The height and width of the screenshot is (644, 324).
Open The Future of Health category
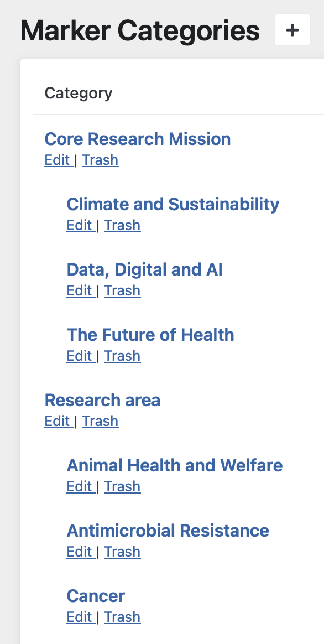click(x=150, y=335)
